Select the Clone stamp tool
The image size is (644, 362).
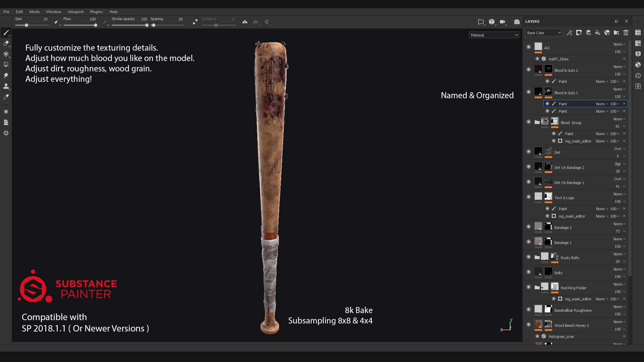point(6,86)
